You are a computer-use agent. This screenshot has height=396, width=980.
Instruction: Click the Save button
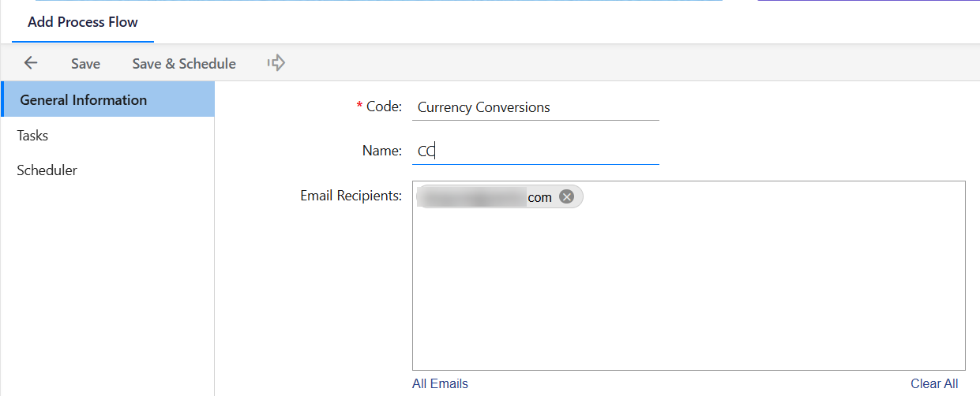pyautogui.click(x=85, y=64)
